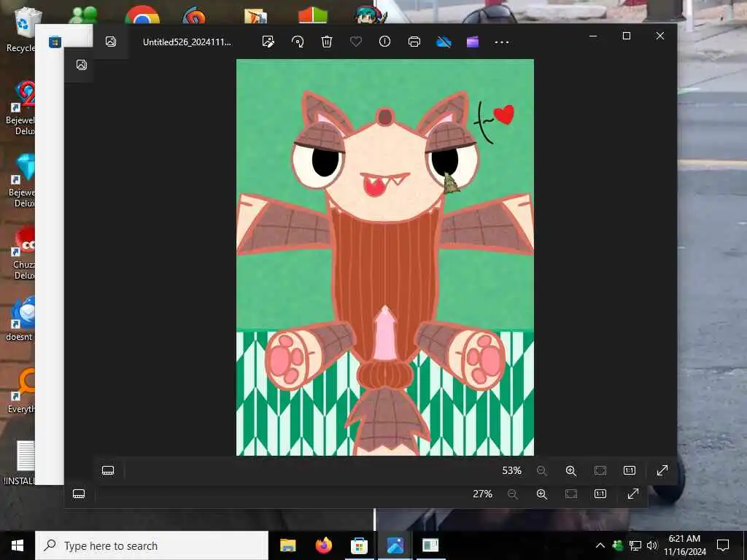
Task: Toggle filmstrip in front Photos window at 53%
Action: pos(108,470)
